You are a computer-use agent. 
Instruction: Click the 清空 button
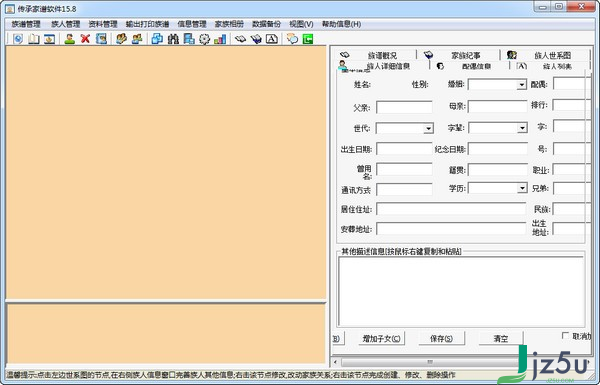click(x=501, y=338)
